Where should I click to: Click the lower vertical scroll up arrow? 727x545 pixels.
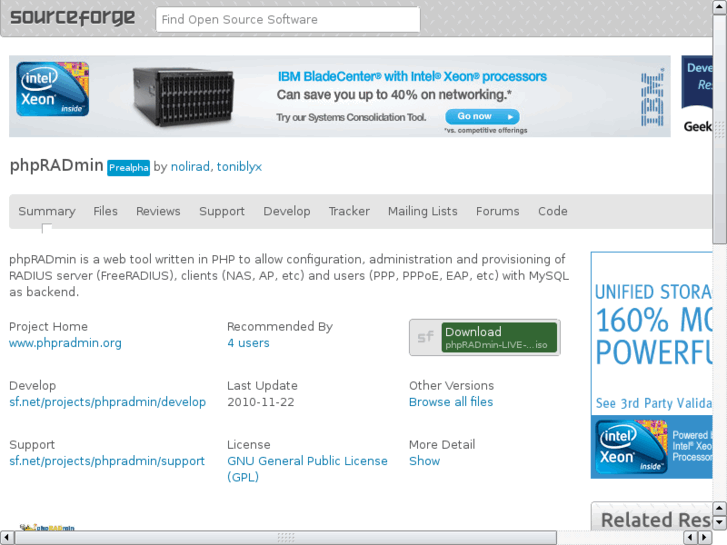[720, 508]
